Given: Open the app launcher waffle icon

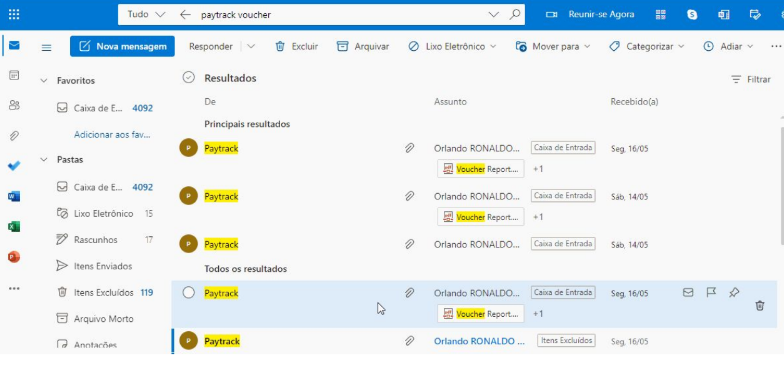Looking at the screenshot, I should 14,14.
